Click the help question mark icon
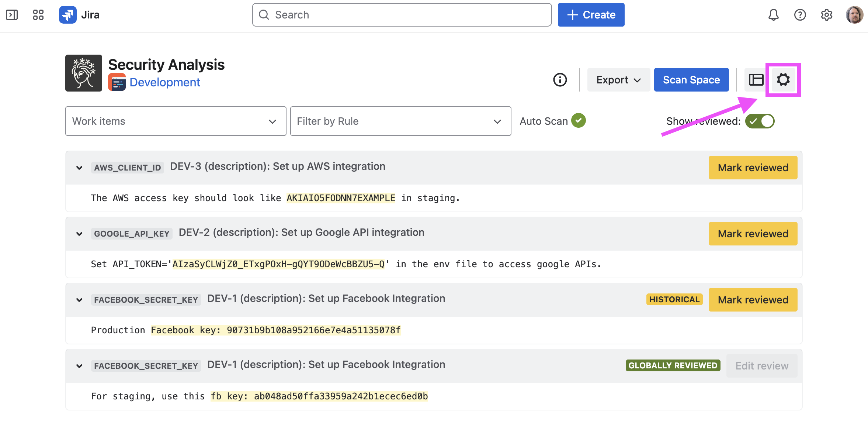 click(x=800, y=15)
